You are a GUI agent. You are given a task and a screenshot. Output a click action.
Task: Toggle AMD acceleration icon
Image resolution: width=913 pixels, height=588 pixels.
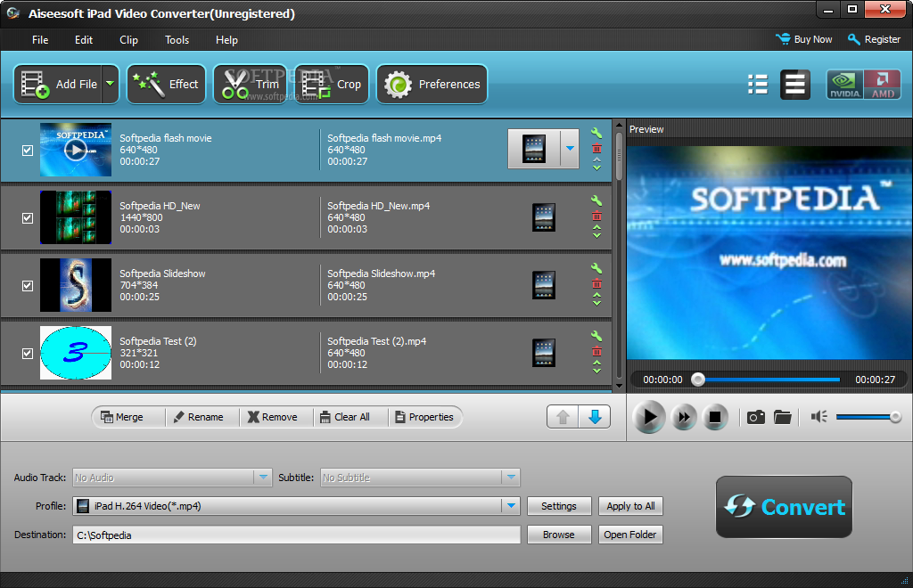[882, 85]
